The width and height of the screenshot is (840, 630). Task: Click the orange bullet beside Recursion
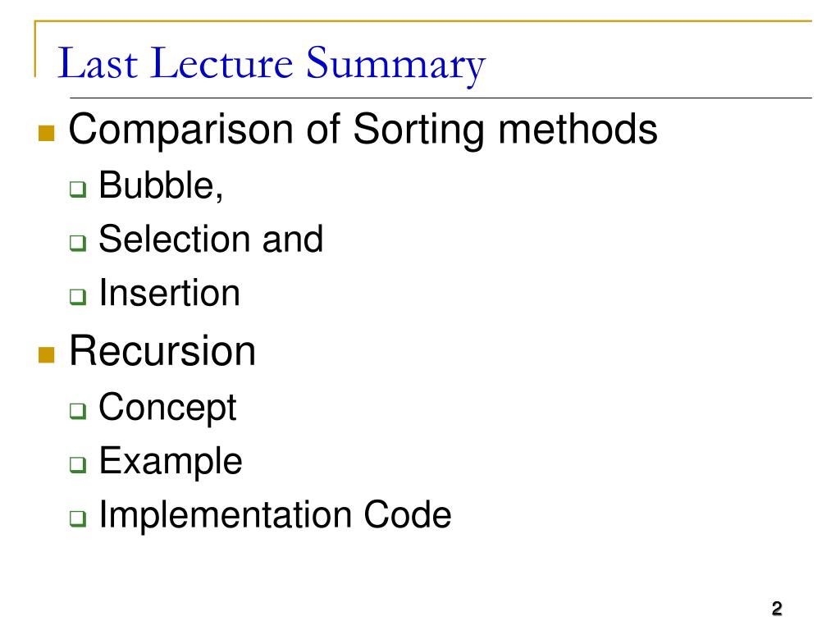[47, 354]
